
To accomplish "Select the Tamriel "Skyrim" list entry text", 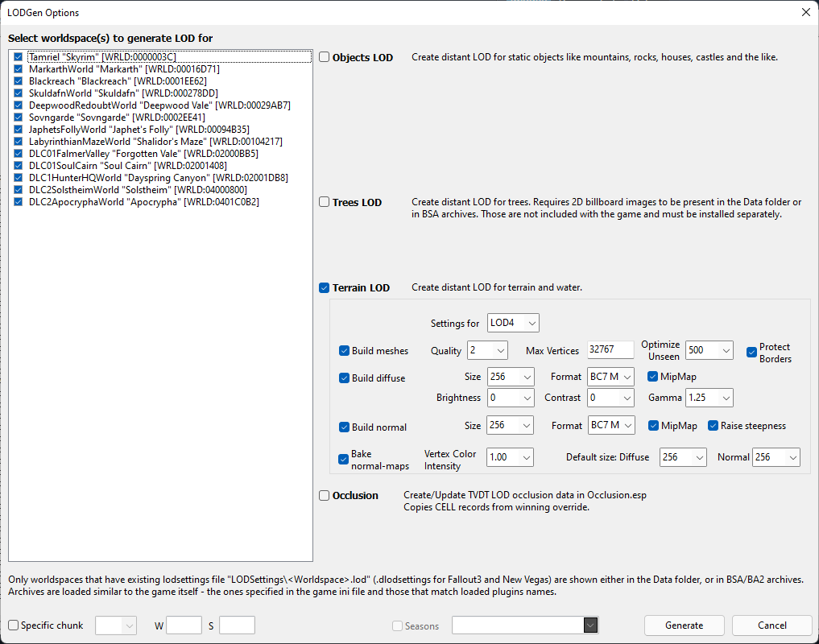I will point(102,57).
